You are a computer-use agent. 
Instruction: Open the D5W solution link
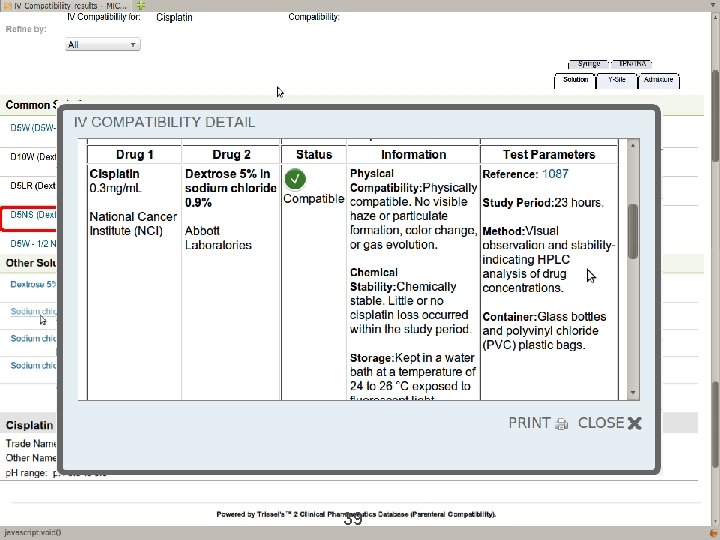tap(33, 128)
